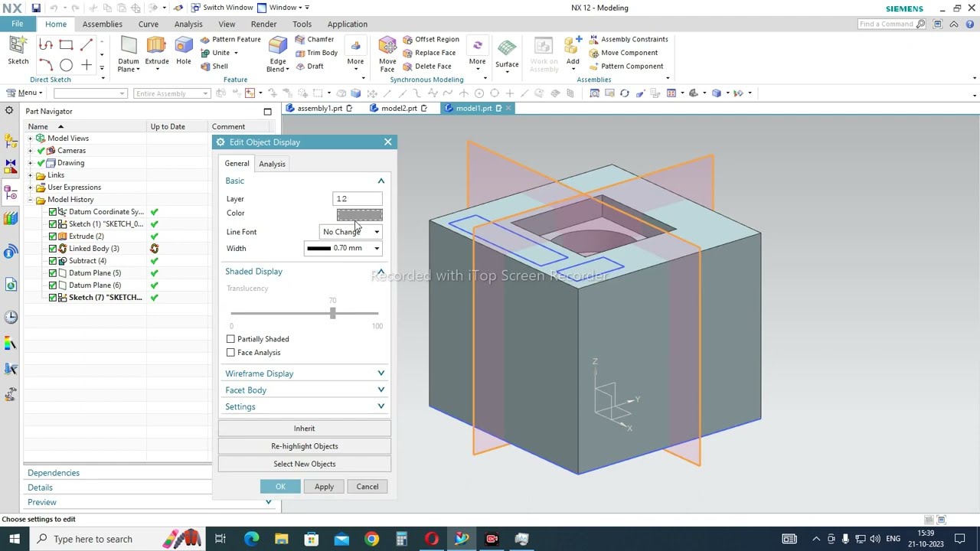Click the Cancel button
The image size is (980, 551).
click(367, 487)
